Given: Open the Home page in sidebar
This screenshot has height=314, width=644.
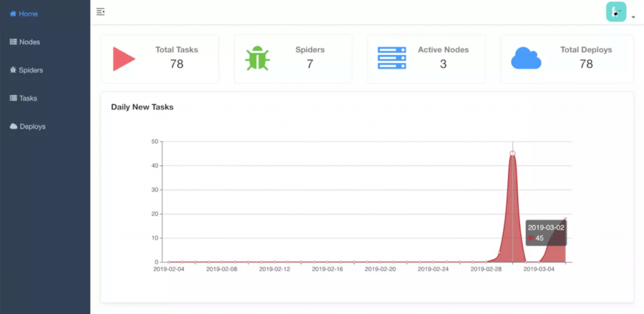Looking at the screenshot, I should [45, 14].
